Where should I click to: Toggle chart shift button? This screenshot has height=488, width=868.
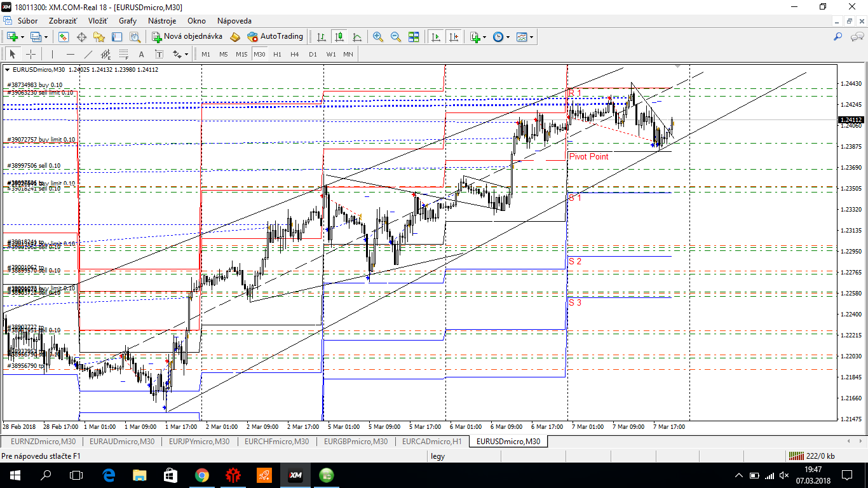point(454,37)
